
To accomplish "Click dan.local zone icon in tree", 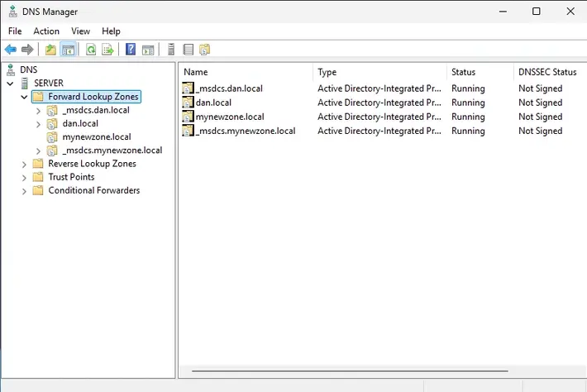I will click(x=52, y=123).
